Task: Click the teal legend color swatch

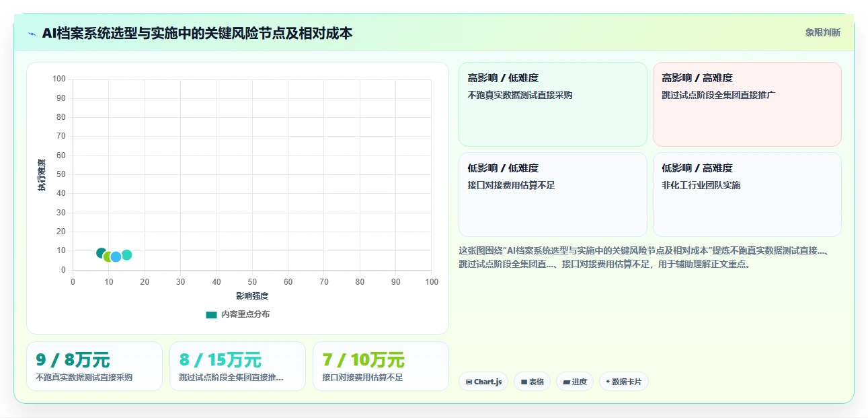Action: [212, 314]
